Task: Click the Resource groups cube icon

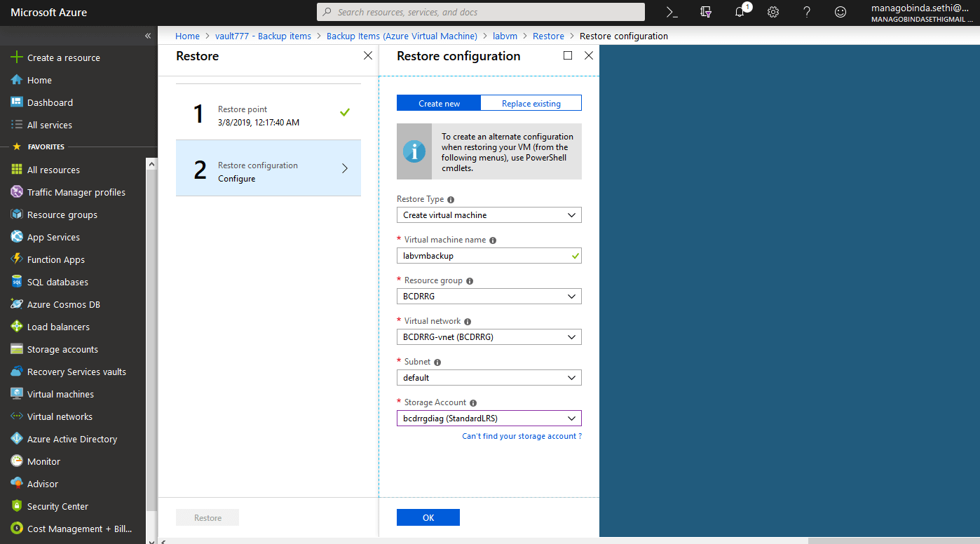Action: pos(17,215)
